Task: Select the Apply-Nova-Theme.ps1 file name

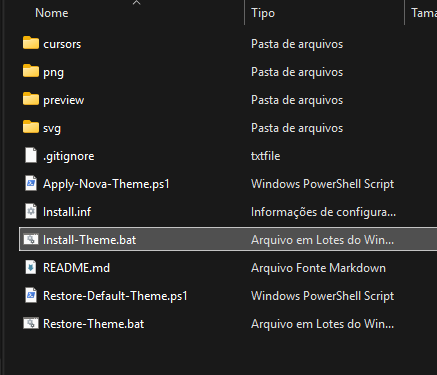Action: pos(106,184)
